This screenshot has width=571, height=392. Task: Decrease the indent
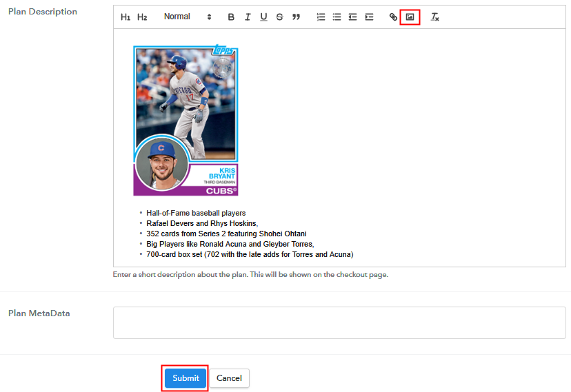coord(353,17)
